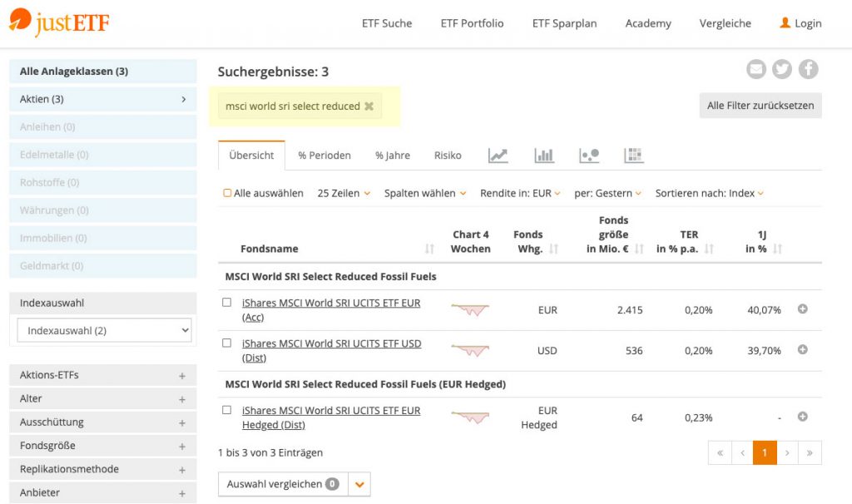Screen dimensions: 852x504
Task: Expand the Fondsgröße filter
Action: 102,445
